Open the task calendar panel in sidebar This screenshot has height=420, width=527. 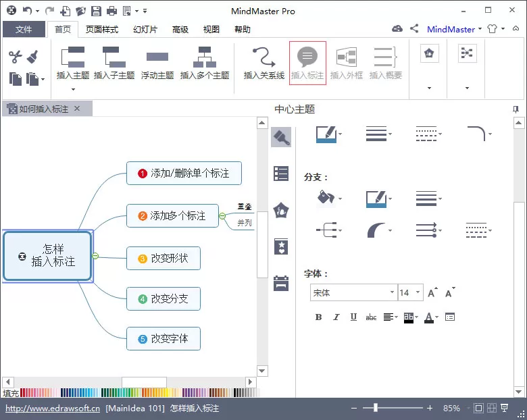(x=281, y=283)
